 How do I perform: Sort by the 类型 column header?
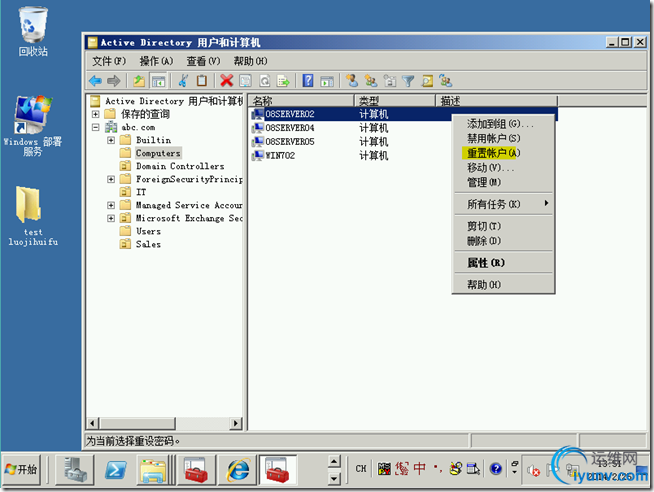395,100
